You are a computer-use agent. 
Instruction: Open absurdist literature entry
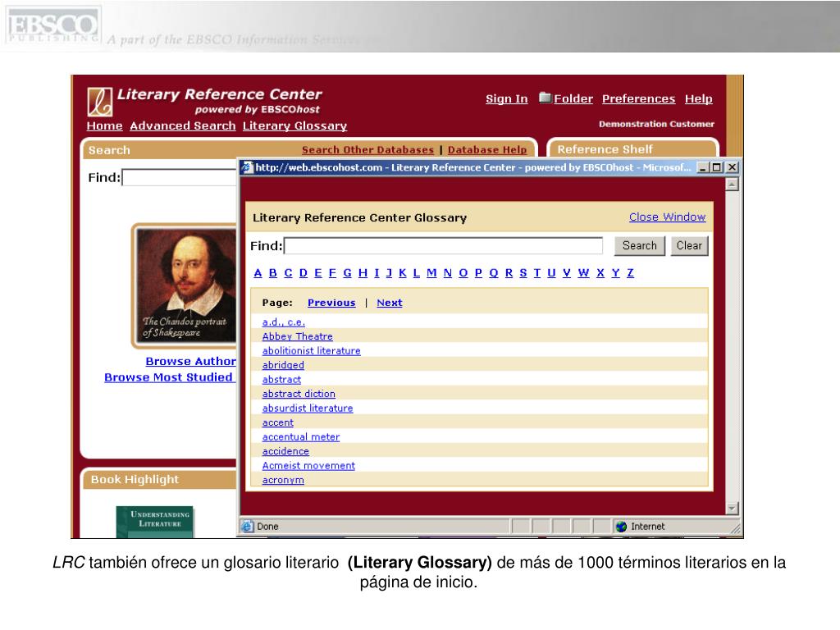[x=308, y=409]
